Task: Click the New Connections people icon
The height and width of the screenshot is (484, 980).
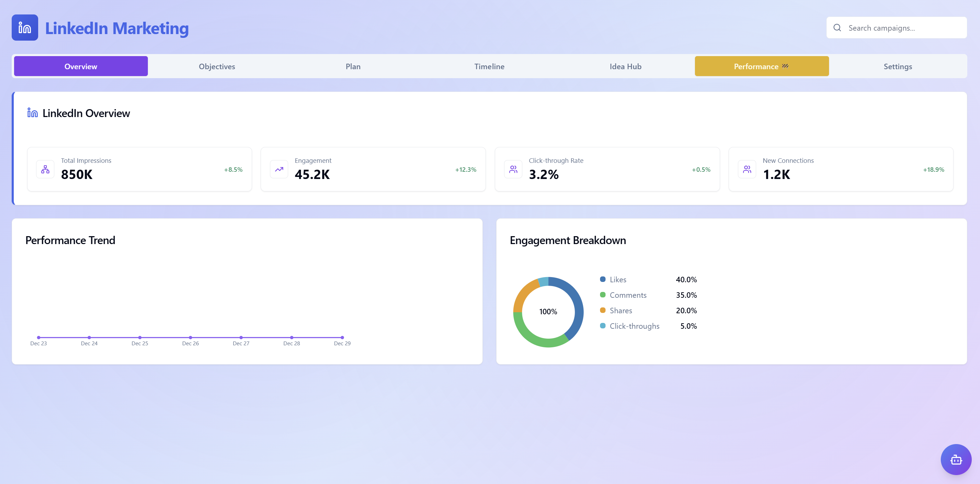Action: coord(747,169)
